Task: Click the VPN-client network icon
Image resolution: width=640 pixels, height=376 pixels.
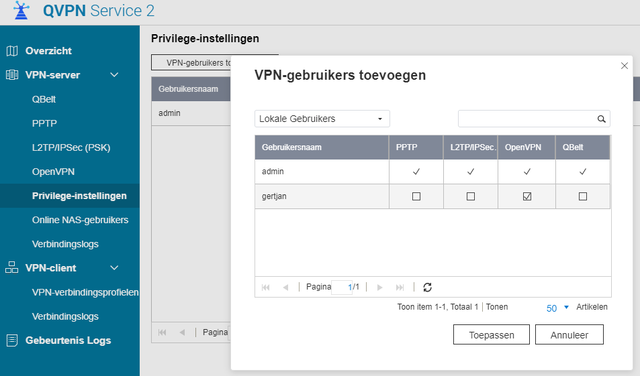Action: (11, 268)
